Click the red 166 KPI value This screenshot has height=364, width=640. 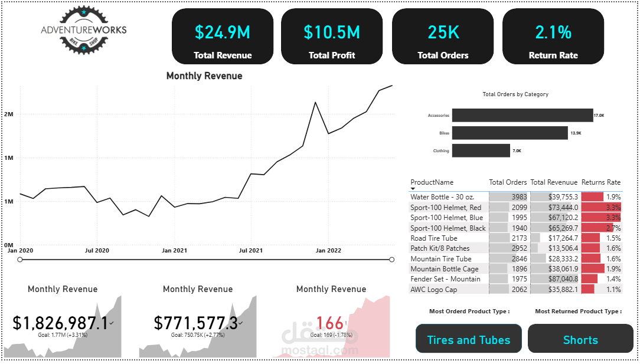point(330,323)
